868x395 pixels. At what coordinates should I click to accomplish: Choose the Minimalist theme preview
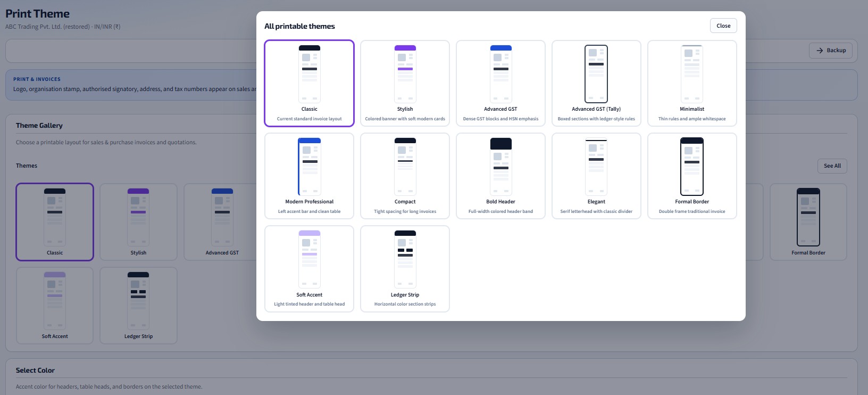pyautogui.click(x=692, y=74)
